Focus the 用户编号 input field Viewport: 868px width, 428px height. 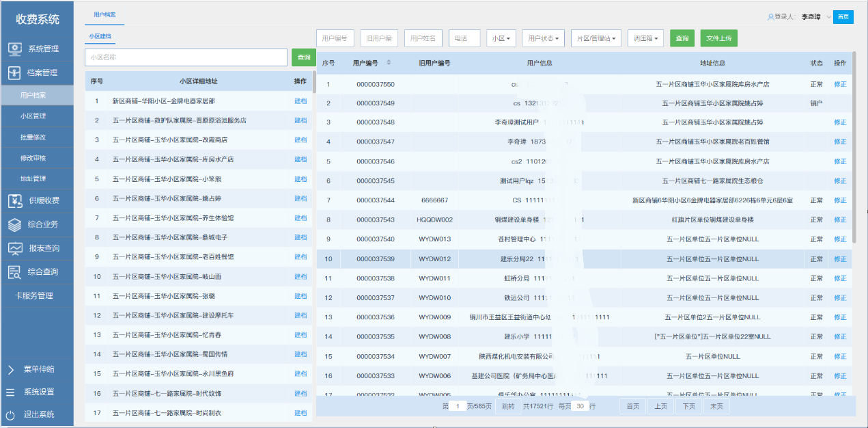click(335, 38)
